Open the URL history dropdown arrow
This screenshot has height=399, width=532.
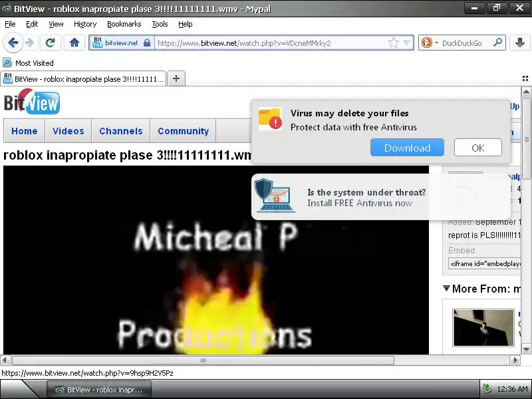406,43
